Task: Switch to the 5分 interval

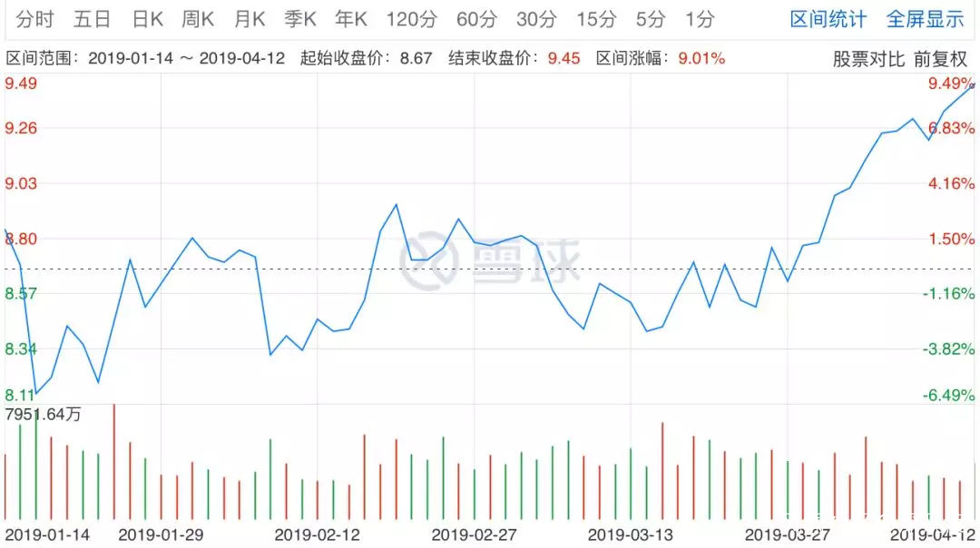Action: click(650, 19)
